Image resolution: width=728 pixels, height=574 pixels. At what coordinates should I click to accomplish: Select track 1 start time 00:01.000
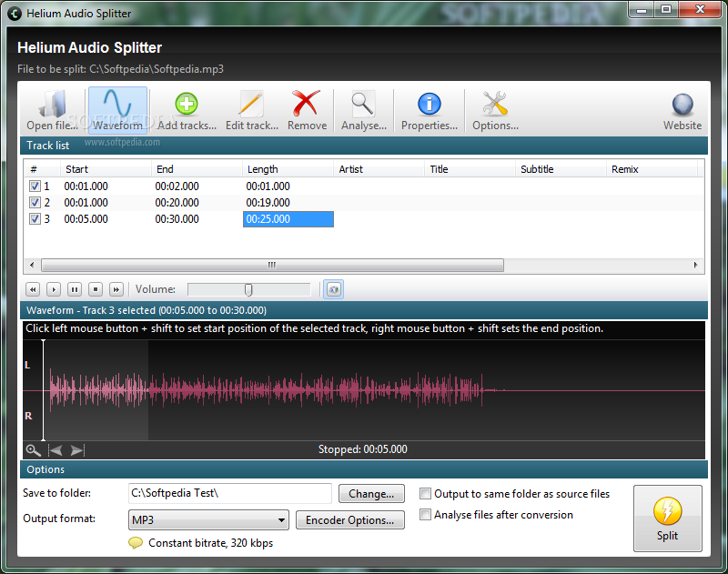[86, 186]
